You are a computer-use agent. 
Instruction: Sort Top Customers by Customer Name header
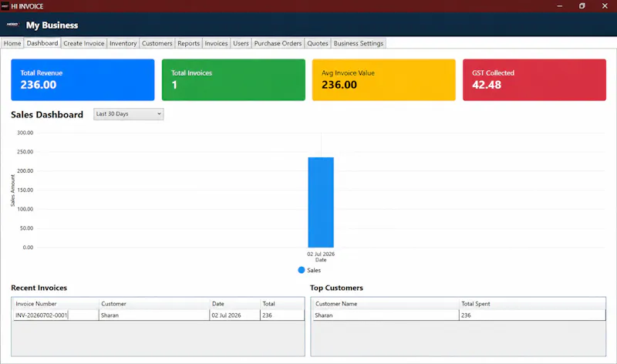[386, 304]
